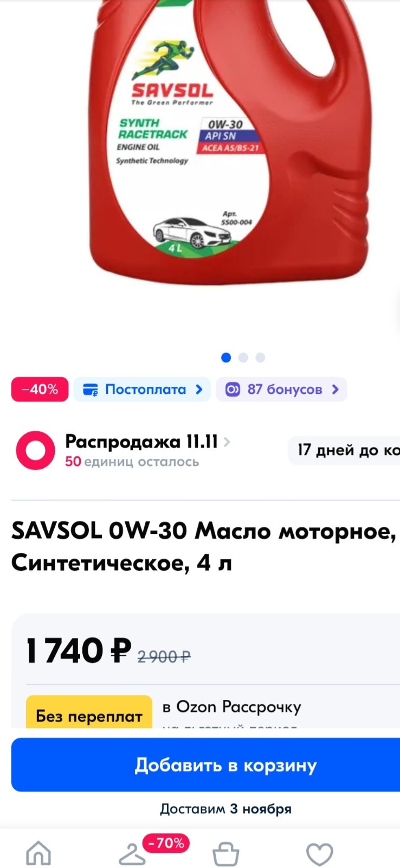Select the second image carousel dot
This screenshot has height=868, width=400.
point(243,358)
